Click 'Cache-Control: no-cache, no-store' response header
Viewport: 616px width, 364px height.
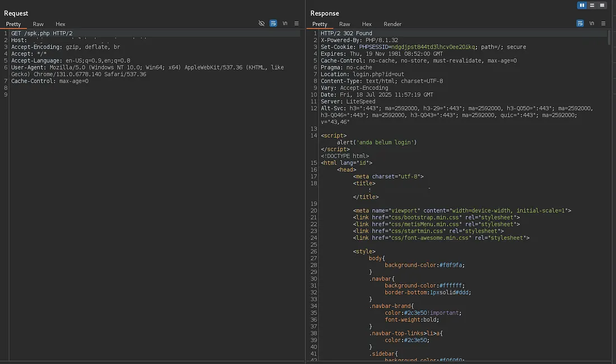tap(419, 60)
